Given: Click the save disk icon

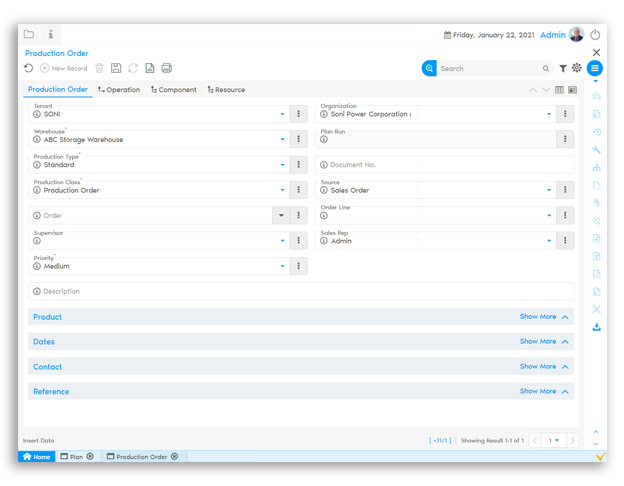Looking at the screenshot, I should point(116,68).
